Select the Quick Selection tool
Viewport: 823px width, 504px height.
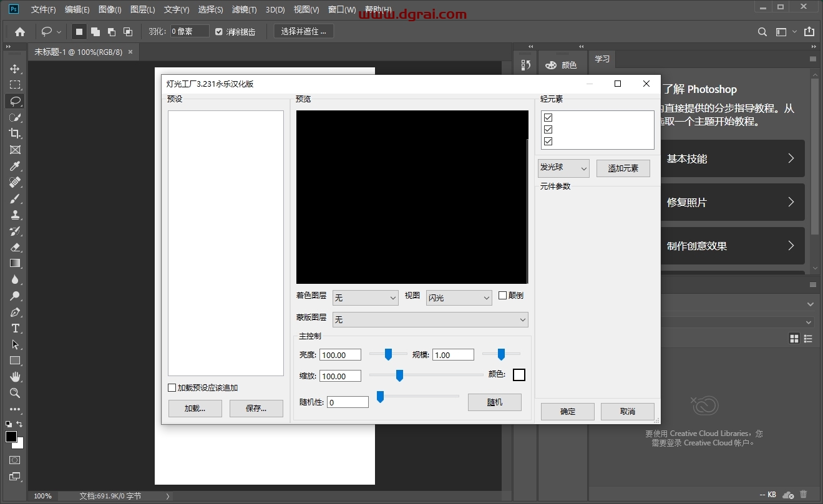coord(15,117)
